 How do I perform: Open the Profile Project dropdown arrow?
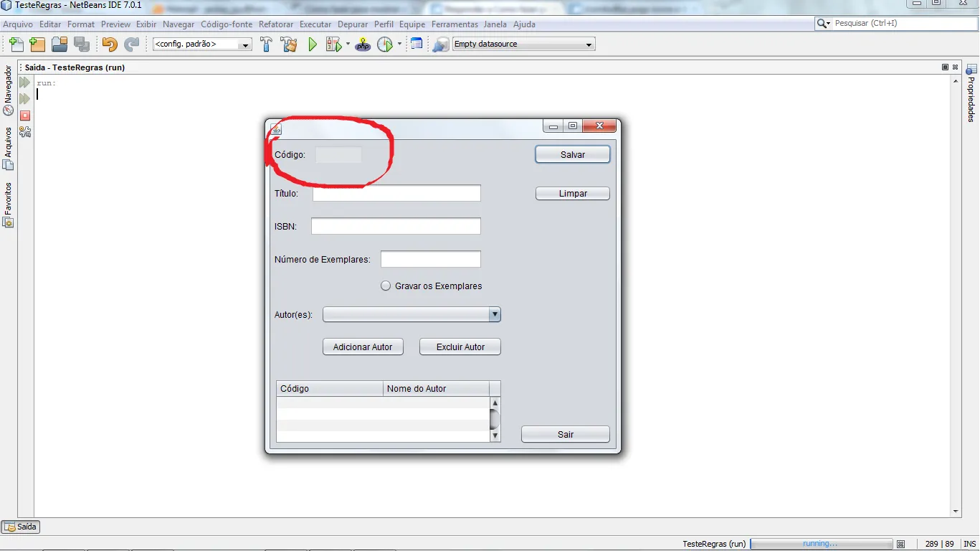pyautogui.click(x=399, y=44)
